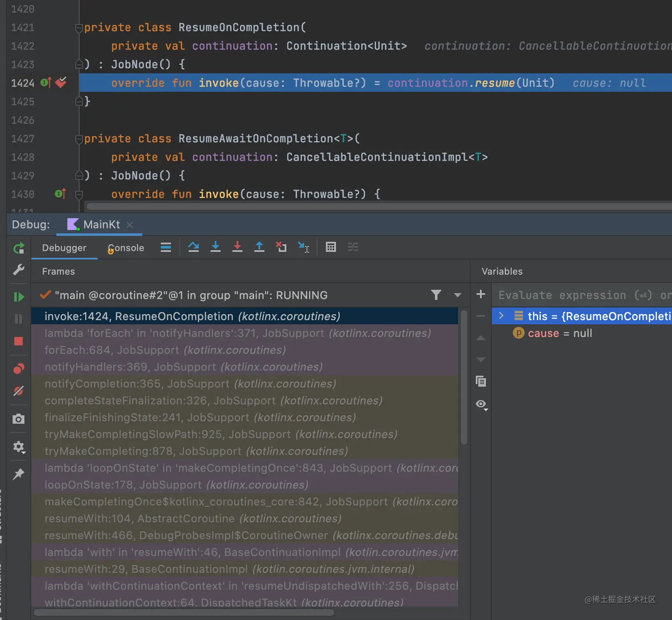The image size is (672, 620).
Task: Expand the 'this' variable node
Action: 501,316
